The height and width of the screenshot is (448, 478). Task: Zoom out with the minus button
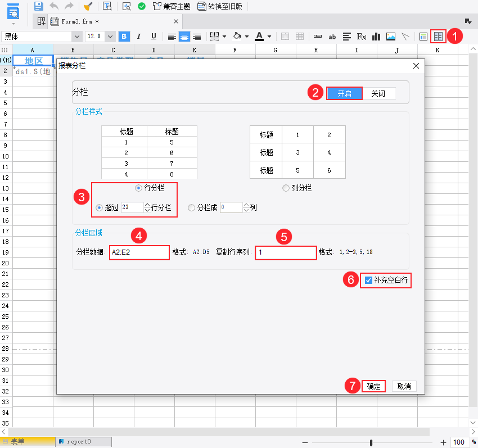(305, 442)
